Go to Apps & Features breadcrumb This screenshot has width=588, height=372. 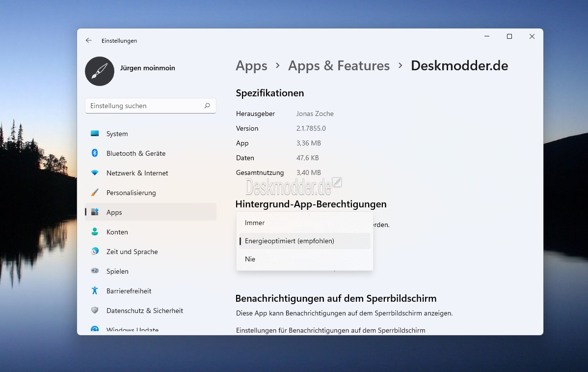point(339,66)
